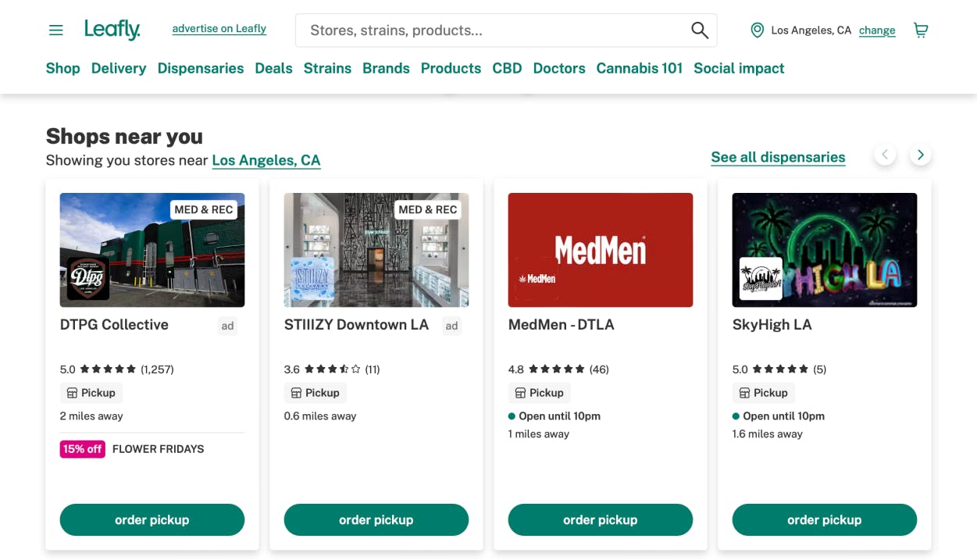Click the FLOWER FRIDAYS deal text

159,449
